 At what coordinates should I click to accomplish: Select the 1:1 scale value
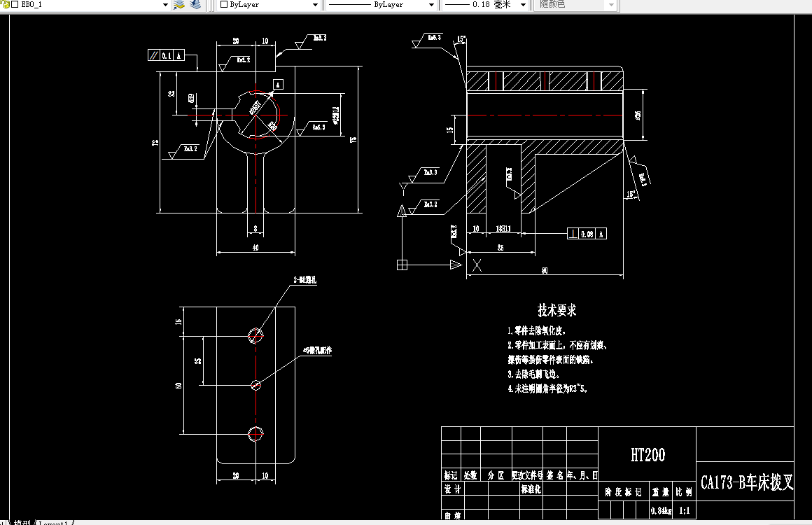[685, 511]
